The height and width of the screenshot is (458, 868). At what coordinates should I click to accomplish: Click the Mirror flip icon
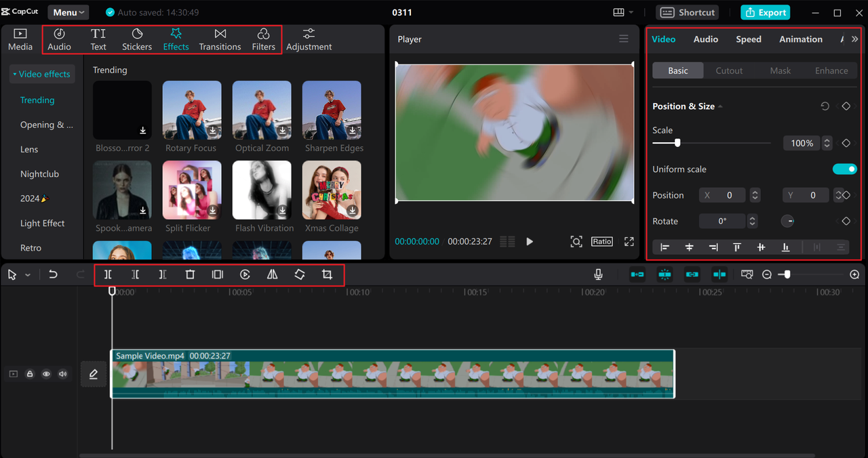[272, 274]
